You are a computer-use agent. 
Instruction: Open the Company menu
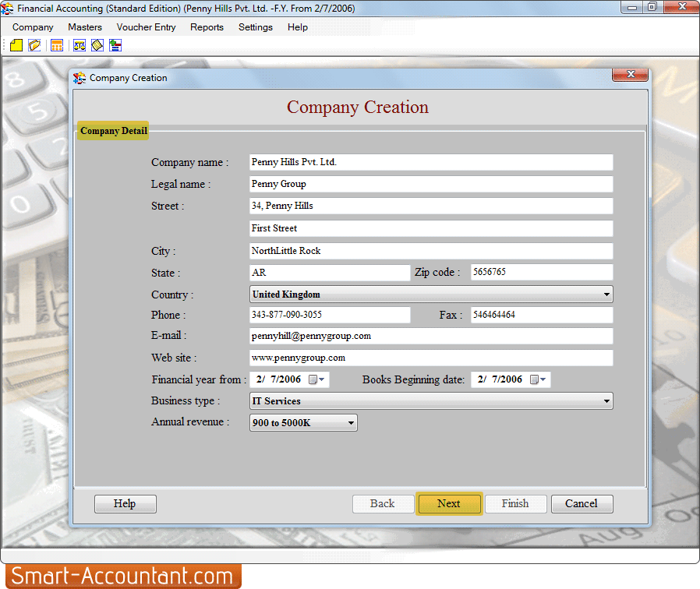pos(33,27)
